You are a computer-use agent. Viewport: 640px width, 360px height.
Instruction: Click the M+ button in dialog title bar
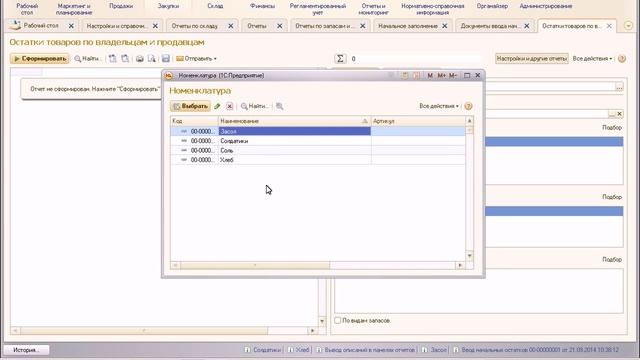441,76
